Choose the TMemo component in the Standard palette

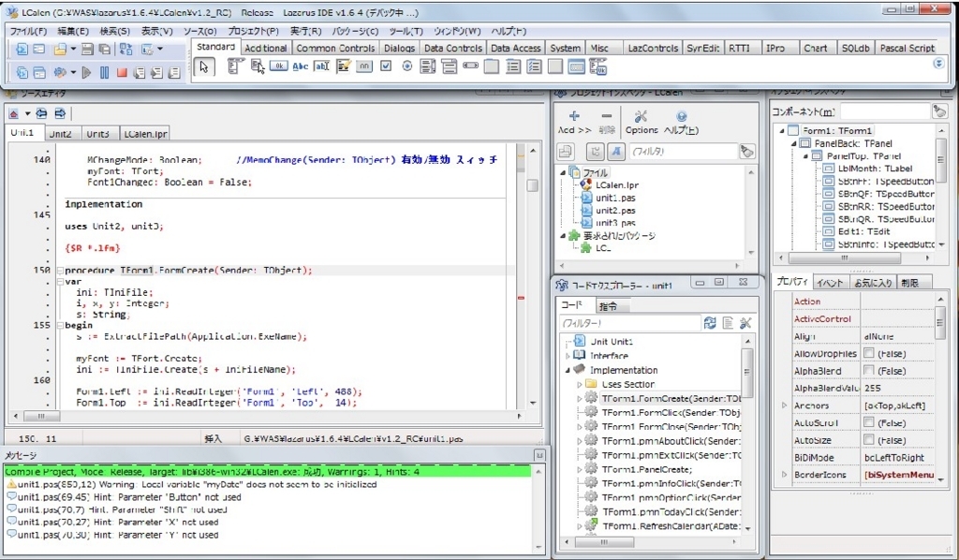click(343, 66)
